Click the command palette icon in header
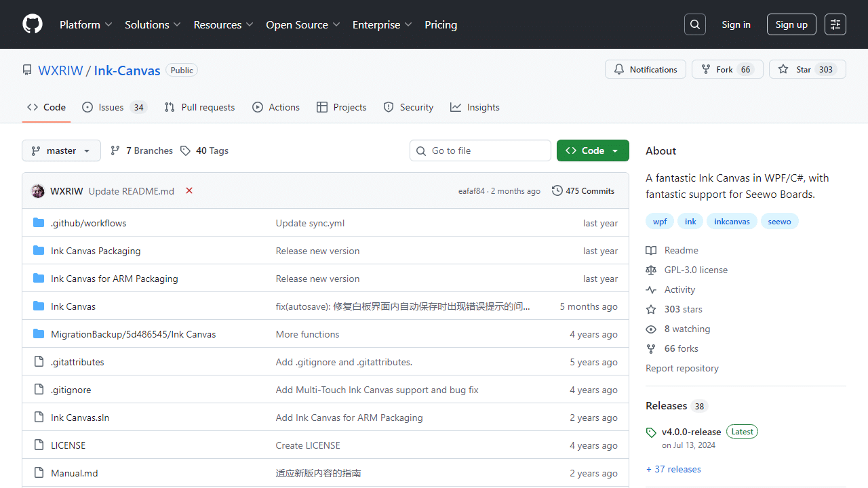The width and height of the screenshot is (868, 488). point(835,24)
